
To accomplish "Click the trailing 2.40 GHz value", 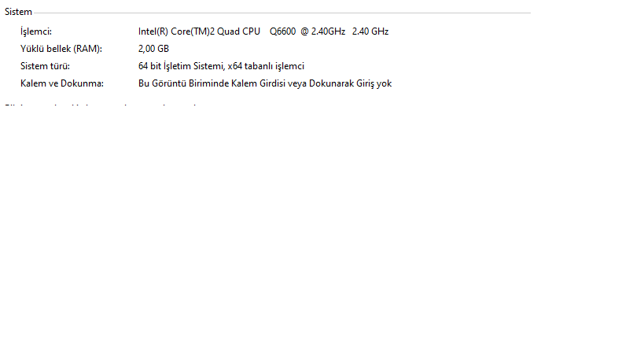I will pos(370,31).
